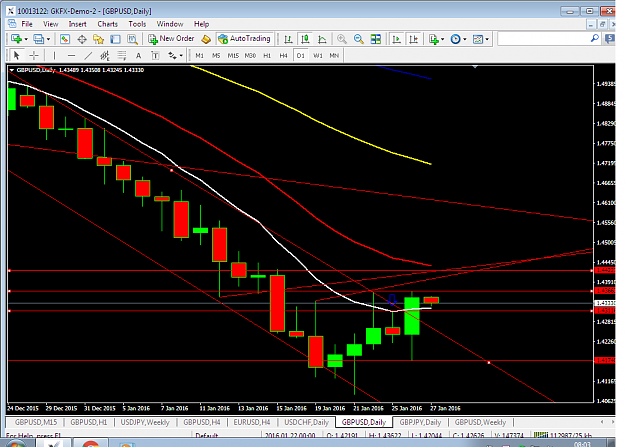Expand the new chart dropdown arrow
The width and height of the screenshot is (625, 447).
(x=26, y=39)
